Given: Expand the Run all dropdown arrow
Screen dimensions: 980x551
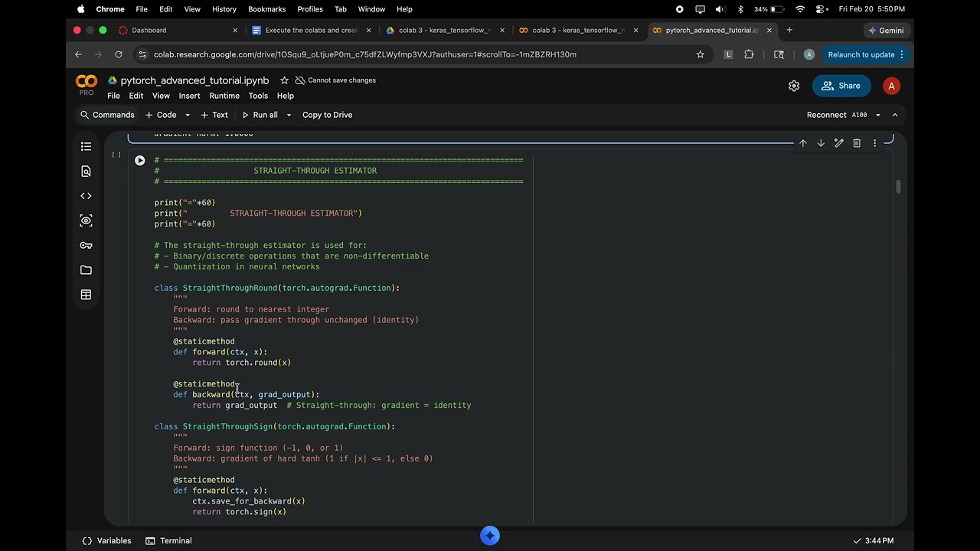Looking at the screenshot, I should point(289,115).
